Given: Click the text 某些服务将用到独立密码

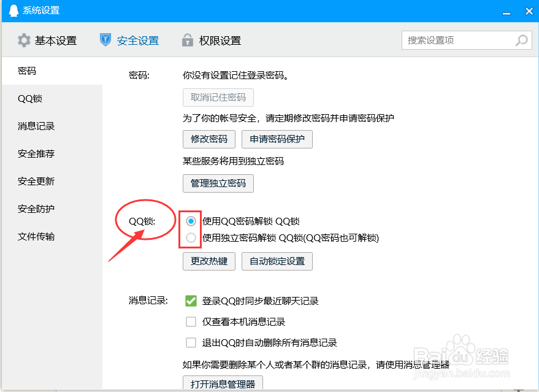Looking at the screenshot, I should click(x=233, y=161).
